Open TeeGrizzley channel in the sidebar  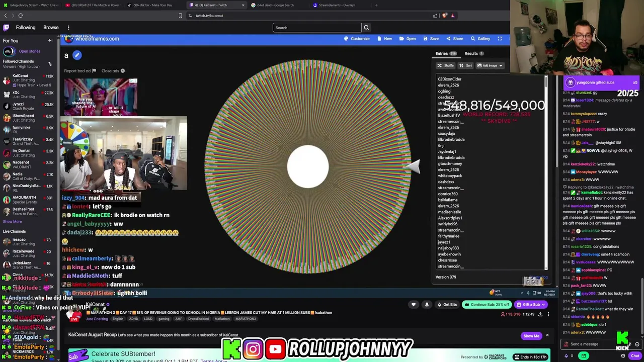29,141
